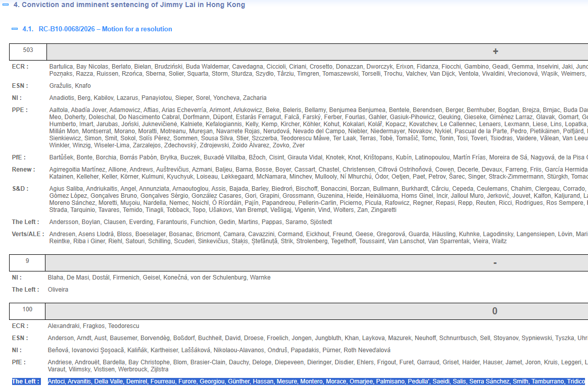
Task: Click the name 'Bartůšek' in PfE list
Action: [x=62, y=157]
